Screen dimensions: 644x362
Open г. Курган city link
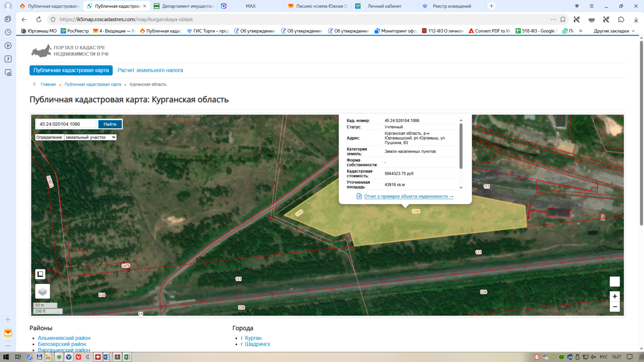coord(251,338)
